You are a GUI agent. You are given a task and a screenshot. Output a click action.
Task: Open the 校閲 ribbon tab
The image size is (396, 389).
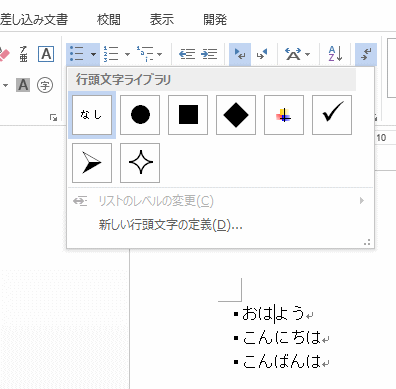click(109, 20)
